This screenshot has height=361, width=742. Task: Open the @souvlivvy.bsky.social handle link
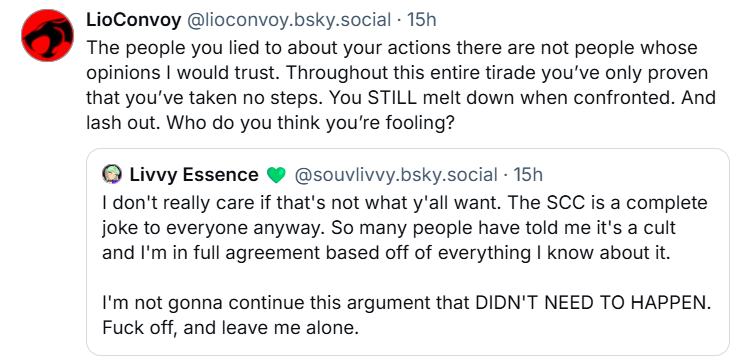(396, 175)
